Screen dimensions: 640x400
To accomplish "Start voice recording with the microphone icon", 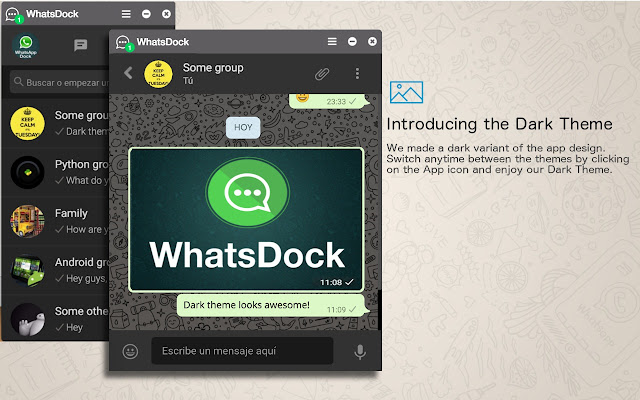I will click(x=360, y=352).
